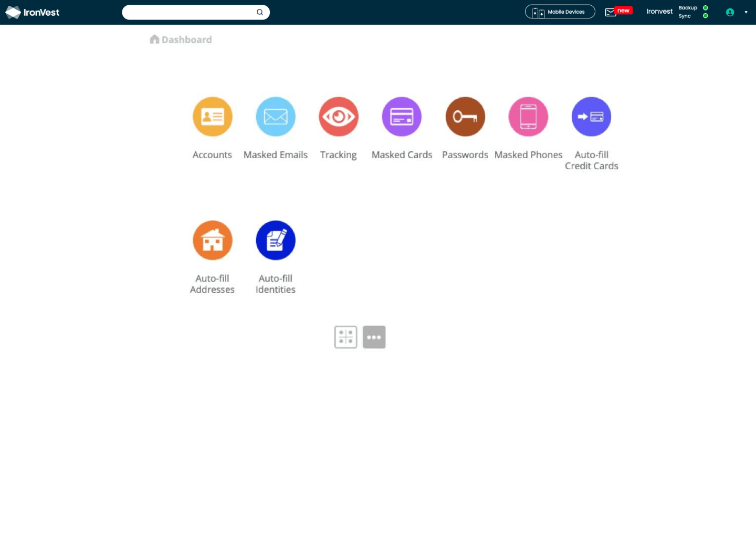Image resolution: width=756 pixels, height=538 pixels.
Task: Open the new mail envelope icon
Action: 611,12
